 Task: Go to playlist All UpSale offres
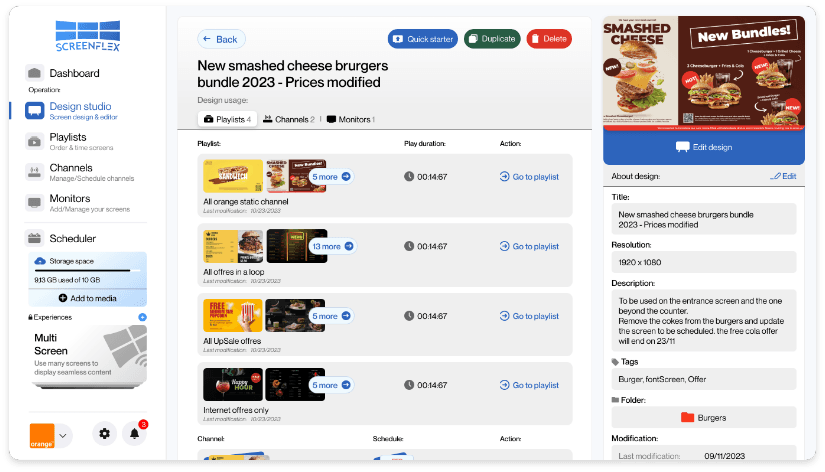529,316
